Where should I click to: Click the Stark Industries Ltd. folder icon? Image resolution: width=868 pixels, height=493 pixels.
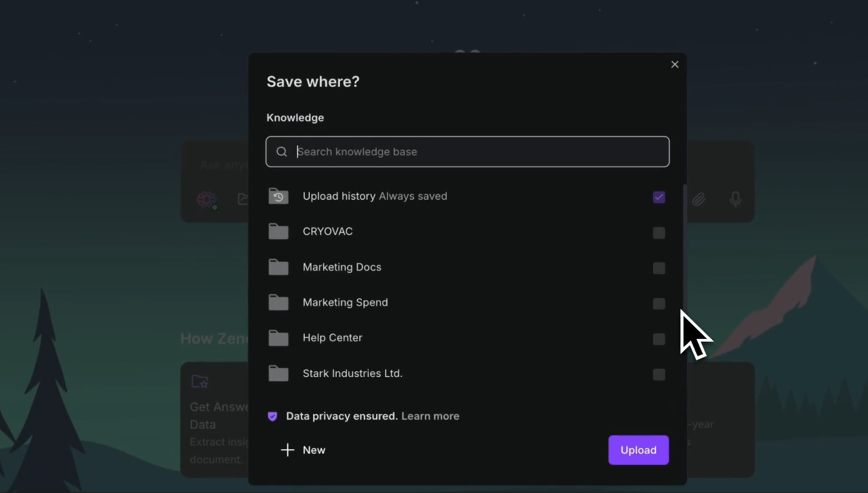point(278,374)
